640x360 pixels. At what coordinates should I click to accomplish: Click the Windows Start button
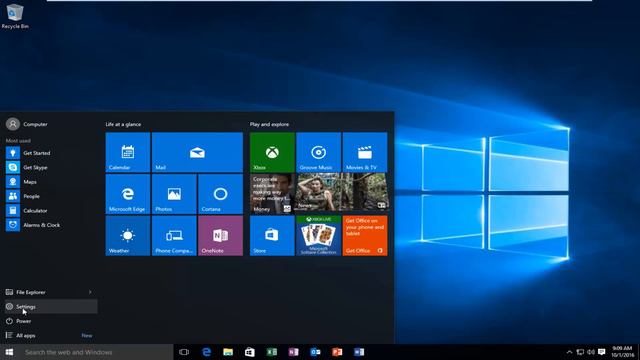pos(9,352)
